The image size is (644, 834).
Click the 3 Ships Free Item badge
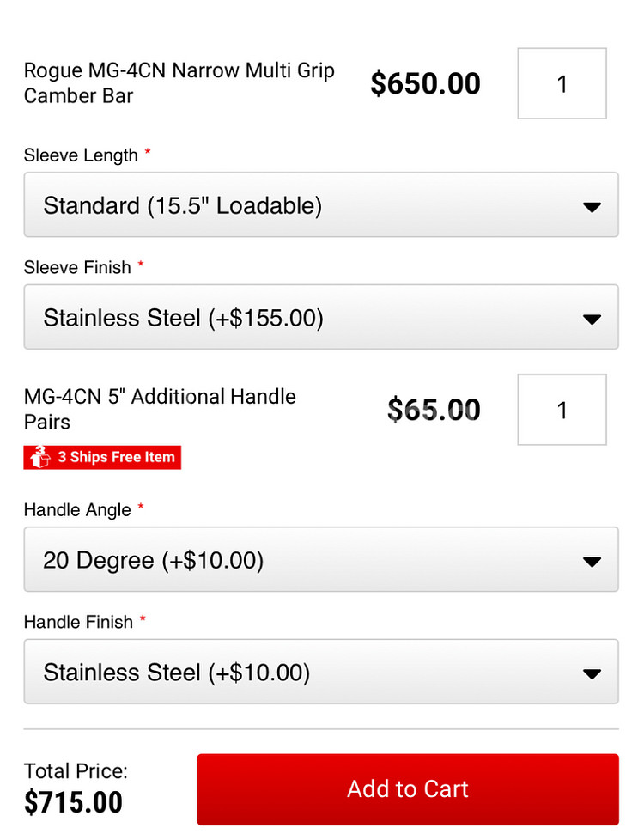point(102,458)
